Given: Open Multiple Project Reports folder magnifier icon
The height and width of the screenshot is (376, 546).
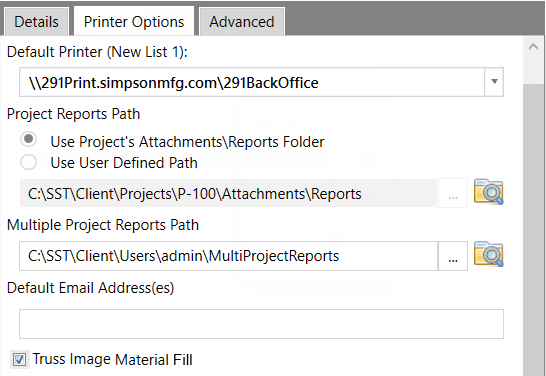Looking at the screenshot, I should pos(489,254).
